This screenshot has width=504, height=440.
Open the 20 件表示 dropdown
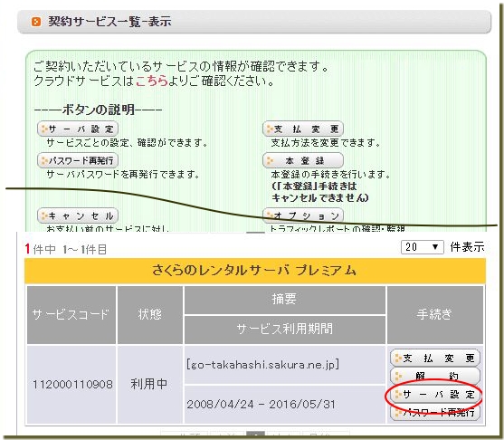click(x=422, y=247)
